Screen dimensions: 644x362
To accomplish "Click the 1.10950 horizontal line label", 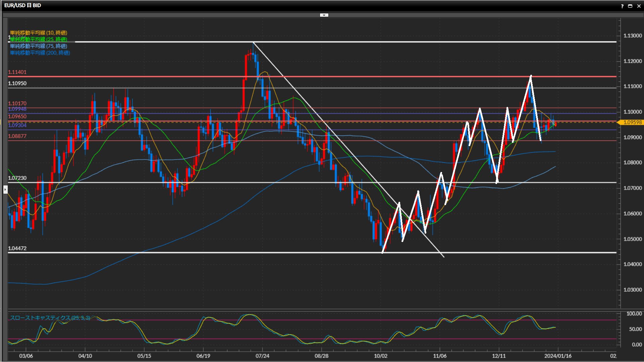I will [x=17, y=83].
